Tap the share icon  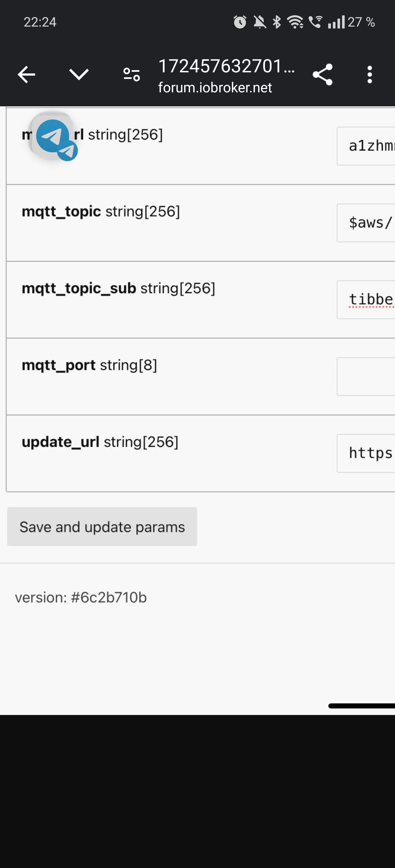pos(323,75)
